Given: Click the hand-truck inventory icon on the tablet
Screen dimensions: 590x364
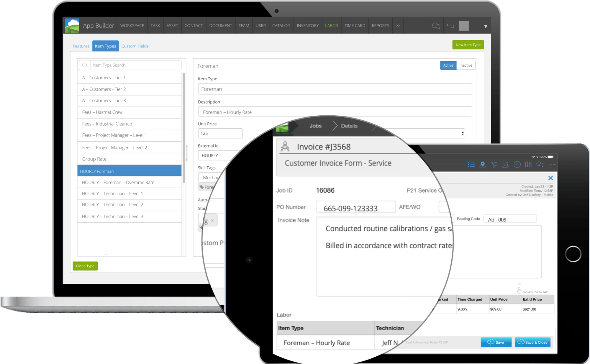Looking at the screenshot, I should click(494, 165).
